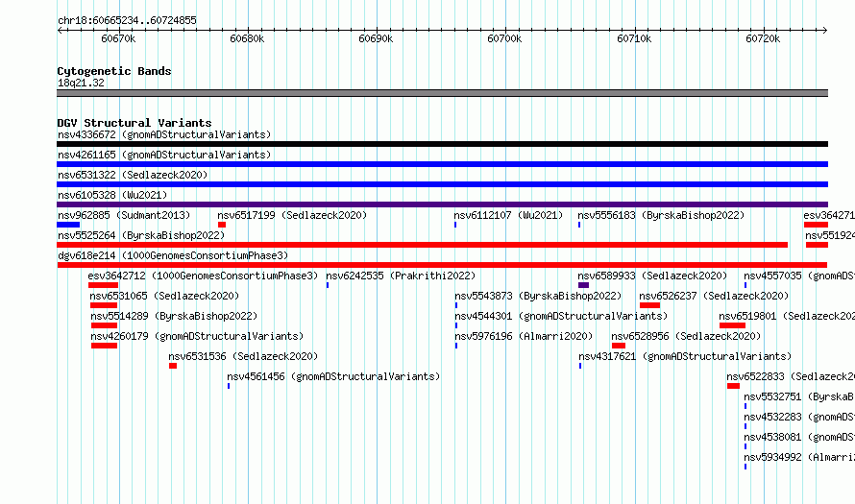This screenshot has height=504, width=855.
Task: Select the purple nsv6105328 variant bar
Action: coord(442,204)
